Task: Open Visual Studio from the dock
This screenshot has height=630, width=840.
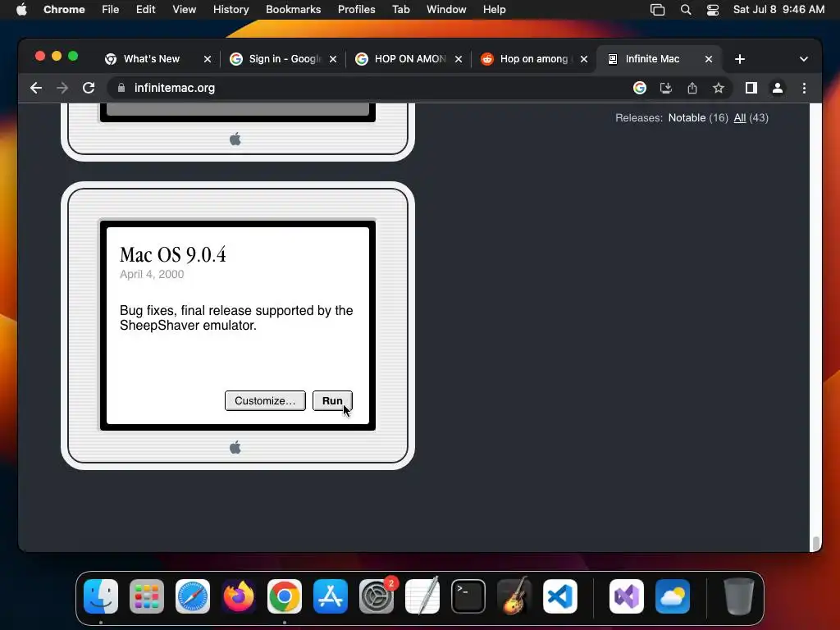Action: pyautogui.click(x=627, y=596)
